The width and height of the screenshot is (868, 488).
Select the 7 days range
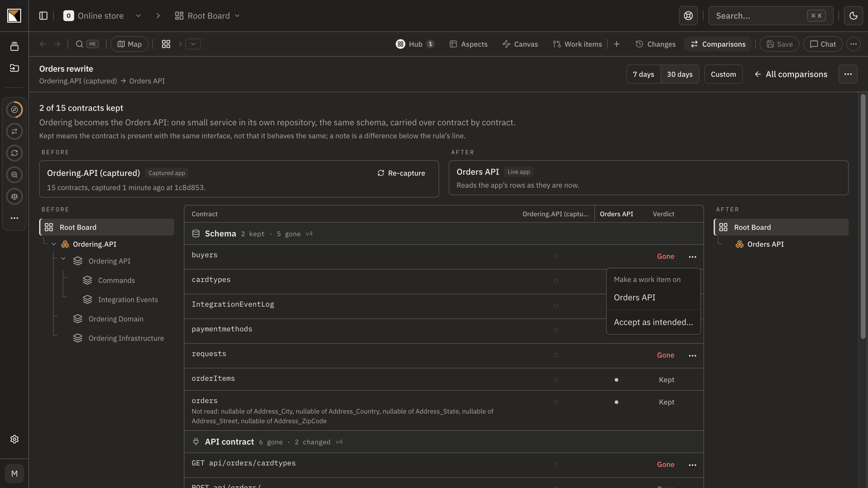(x=643, y=74)
